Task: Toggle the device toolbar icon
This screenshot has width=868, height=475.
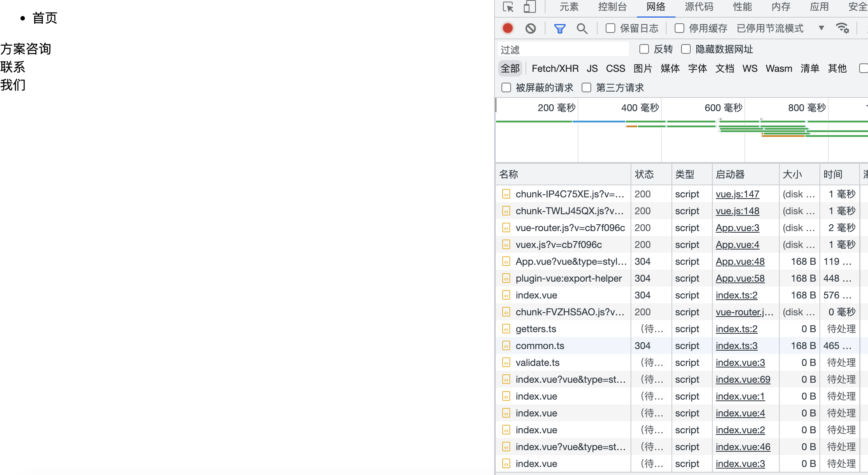Action: 529,7
